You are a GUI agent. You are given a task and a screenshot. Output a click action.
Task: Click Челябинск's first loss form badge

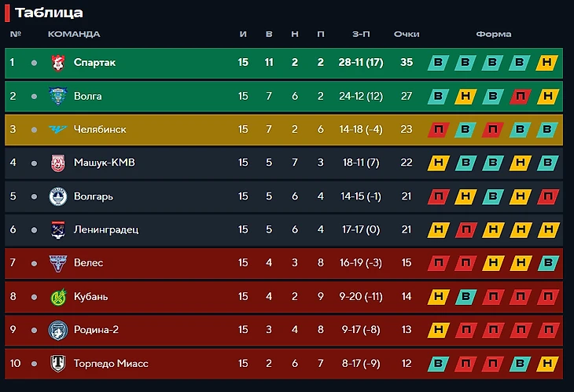coord(439,130)
